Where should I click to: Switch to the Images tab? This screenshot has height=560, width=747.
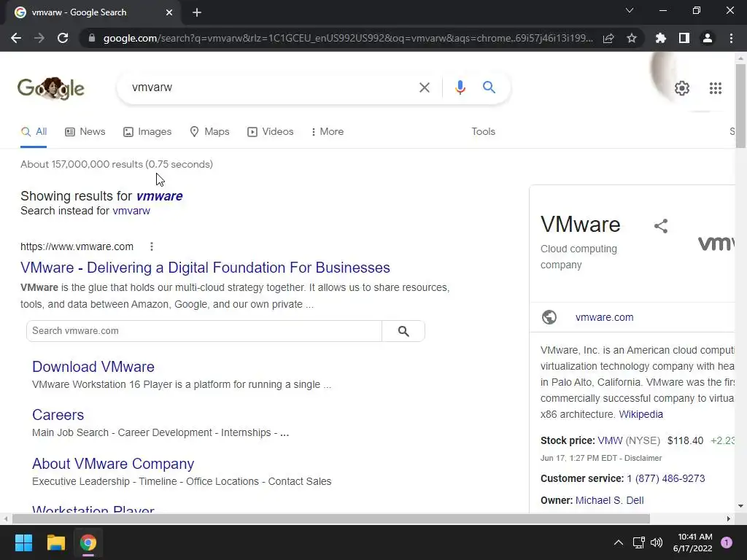[x=147, y=132]
